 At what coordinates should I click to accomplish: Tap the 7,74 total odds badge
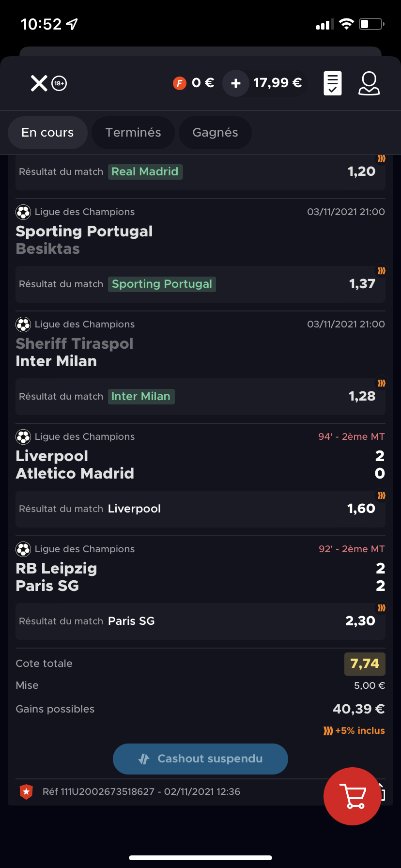(x=365, y=664)
